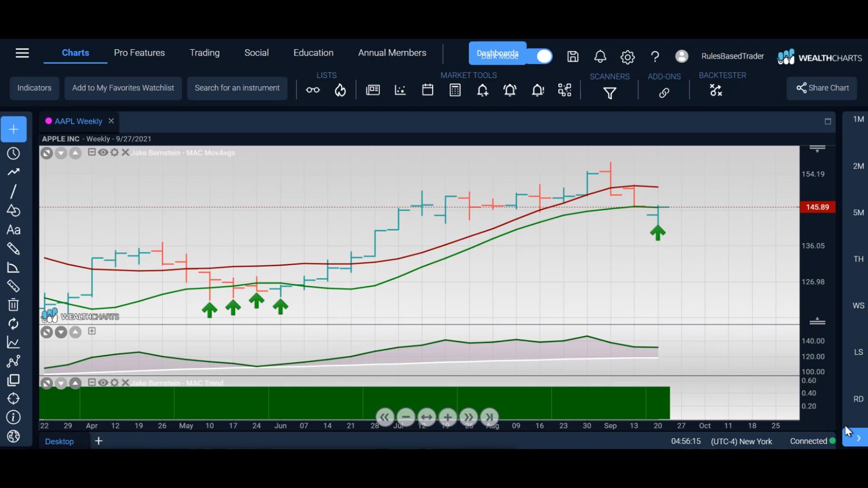Remove the MAC MovAvgs indicator
Viewport: 868px width, 488px height.
point(126,152)
